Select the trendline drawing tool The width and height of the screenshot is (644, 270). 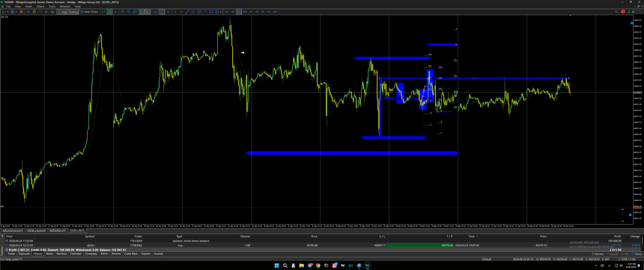pyautogui.click(x=187, y=12)
